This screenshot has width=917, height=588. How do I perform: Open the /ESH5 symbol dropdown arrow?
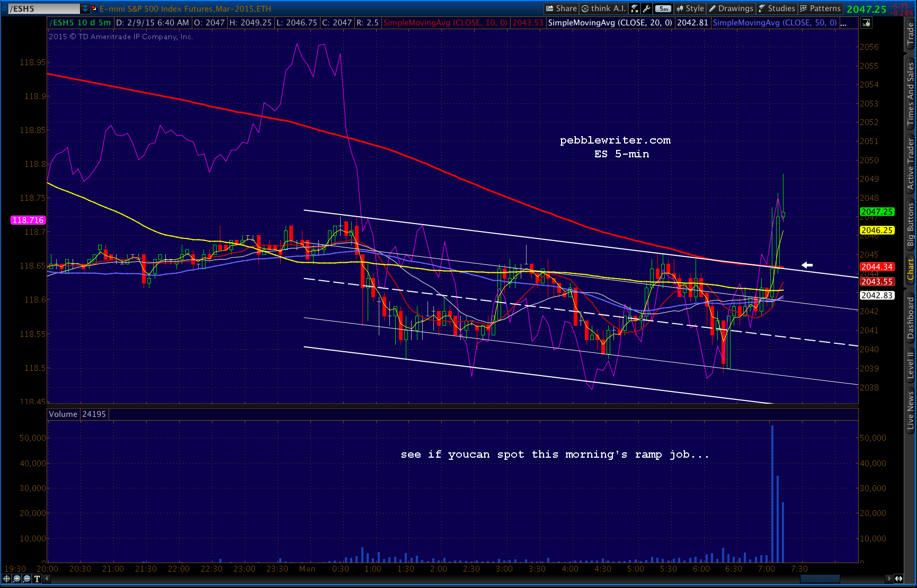click(85, 8)
